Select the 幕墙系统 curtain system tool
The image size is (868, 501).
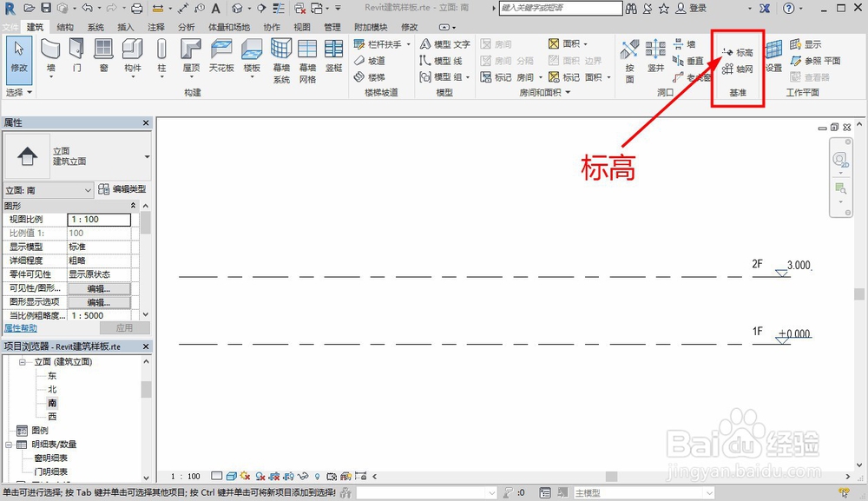pos(281,60)
